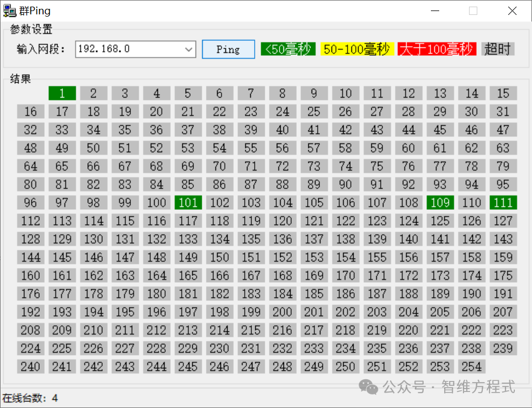Click host cell 15 in the first row
Image resolution: width=532 pixels, height=408 pixels.
pos(503,93)
